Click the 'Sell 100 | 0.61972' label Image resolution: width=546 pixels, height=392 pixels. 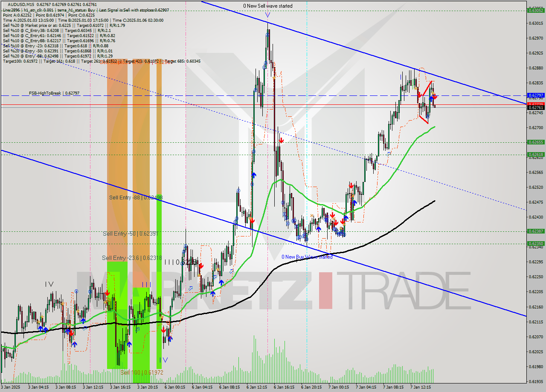142,372
